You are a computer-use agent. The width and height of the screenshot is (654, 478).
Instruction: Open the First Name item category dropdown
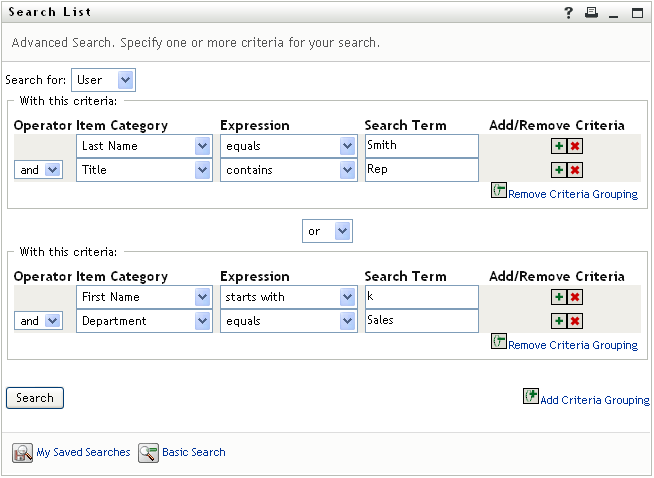click(144, 297)
